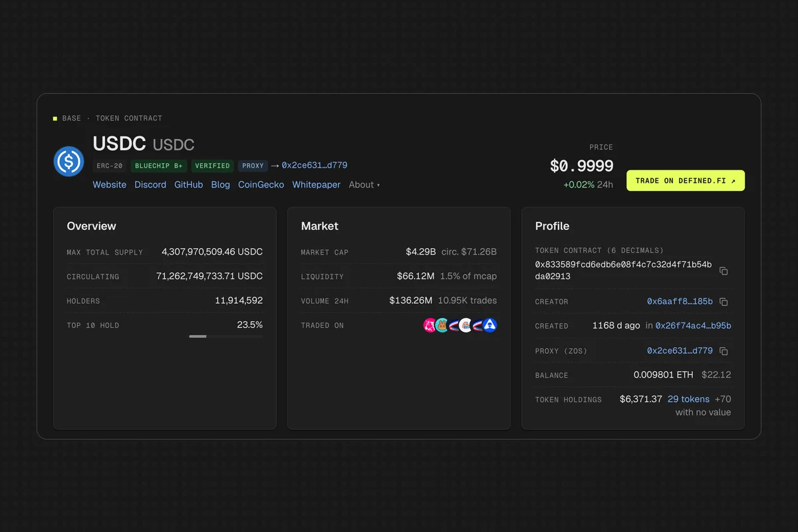
Task: Click the USDC token logo
Action: click(x=68, y=161)
